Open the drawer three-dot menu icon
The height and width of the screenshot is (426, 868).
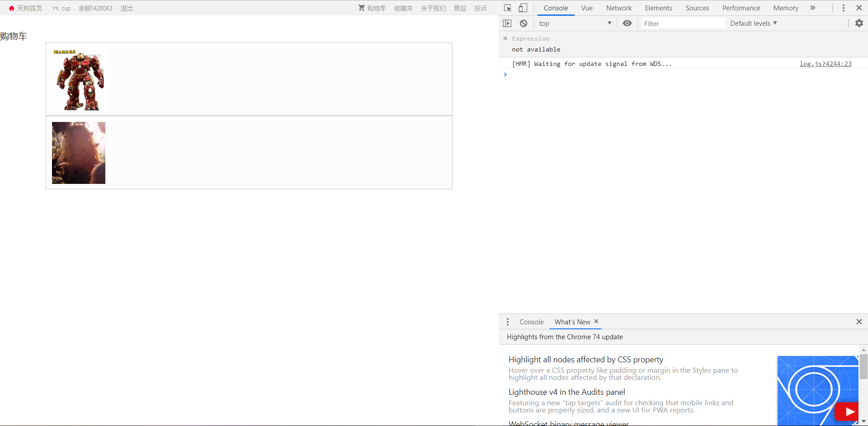[x=508, y=322]
